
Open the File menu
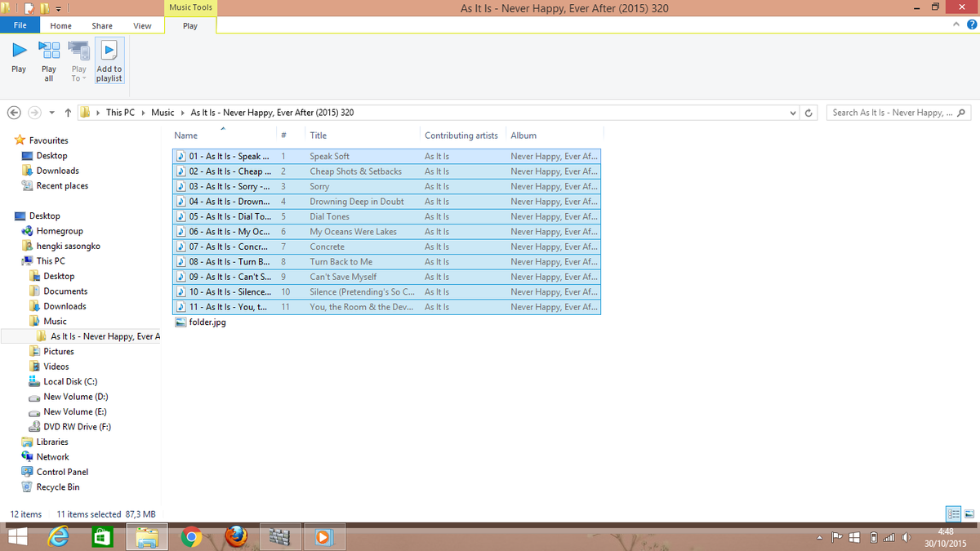[x=20, y=25]
